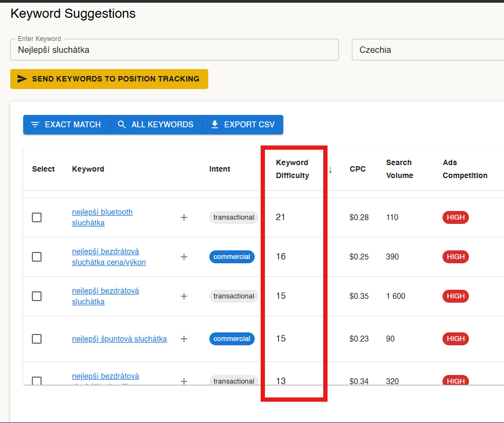Click the Exact Match filter button
The image size is (504, 423).
66,125
